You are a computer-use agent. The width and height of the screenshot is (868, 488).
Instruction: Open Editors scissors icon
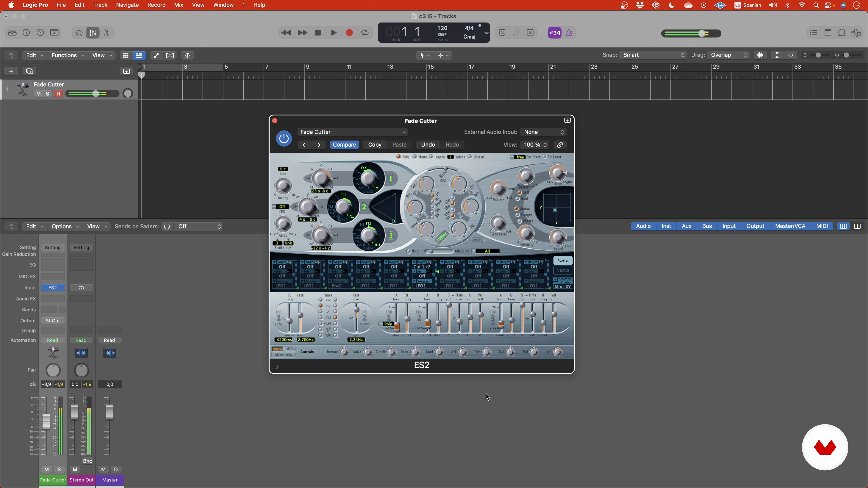click(107, 33)
